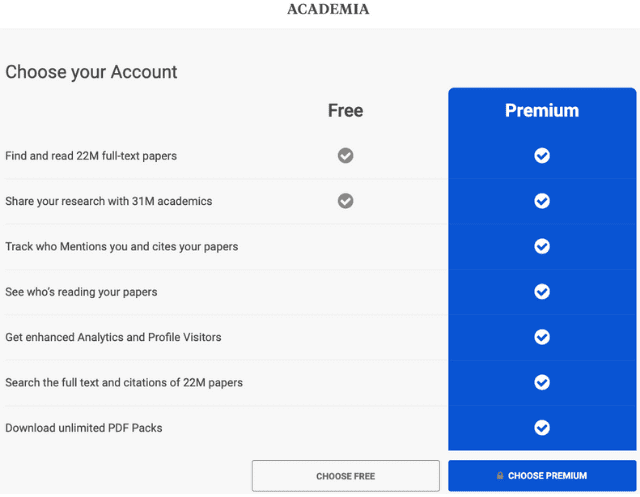Viewport: 640px width, 497px height.
Task: Click Premium checkmark for Share your research
Action: point(542,201)
